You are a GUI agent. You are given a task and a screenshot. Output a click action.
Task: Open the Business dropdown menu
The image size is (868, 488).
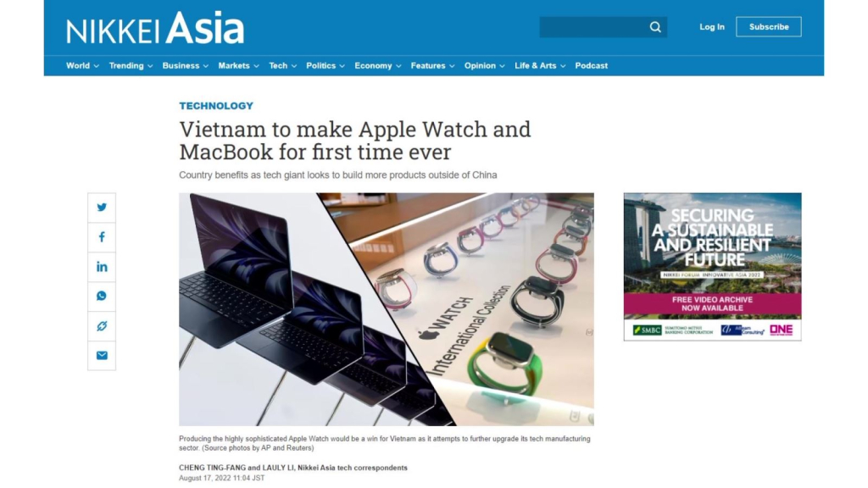tap(186, 66)
